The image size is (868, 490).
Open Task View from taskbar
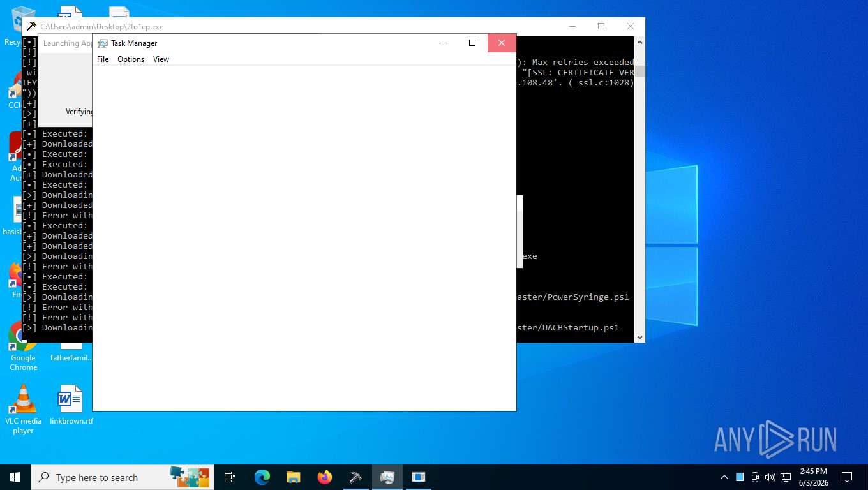[x=230, y=477]
